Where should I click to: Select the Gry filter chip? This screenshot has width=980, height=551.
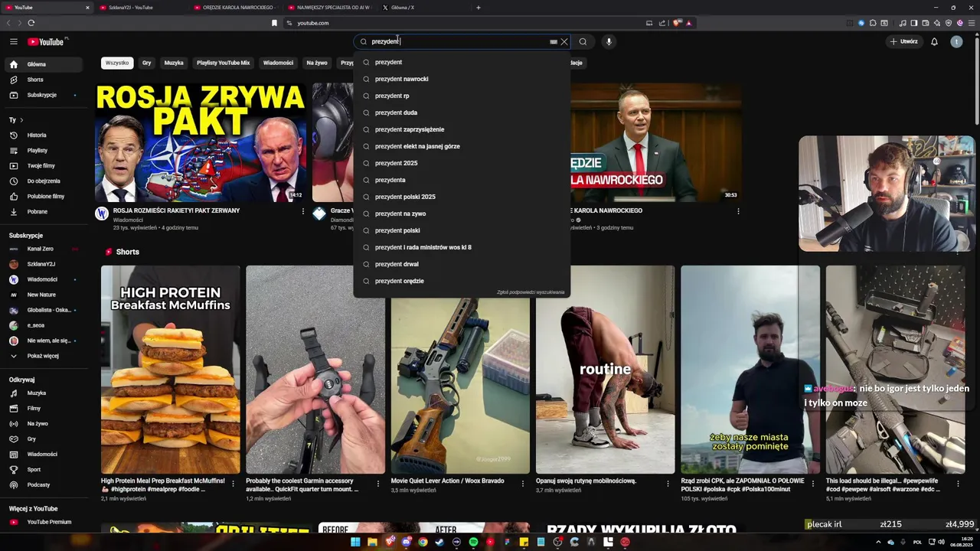[146, 63]
